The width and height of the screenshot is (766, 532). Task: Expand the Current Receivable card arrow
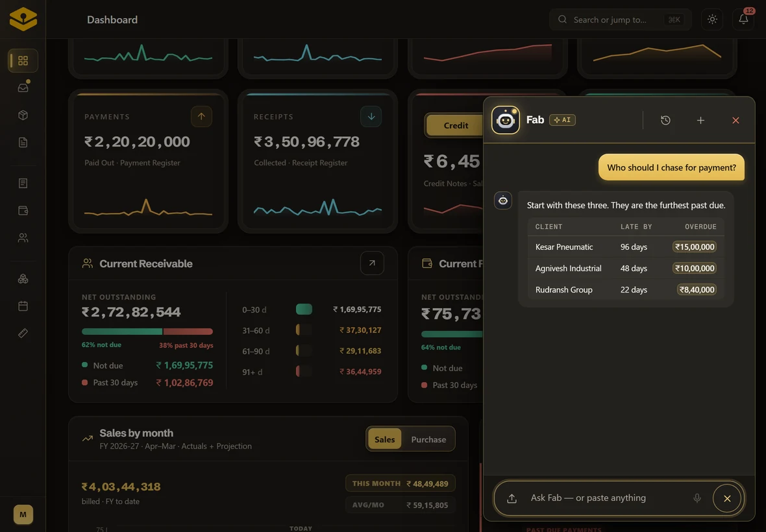372,263
